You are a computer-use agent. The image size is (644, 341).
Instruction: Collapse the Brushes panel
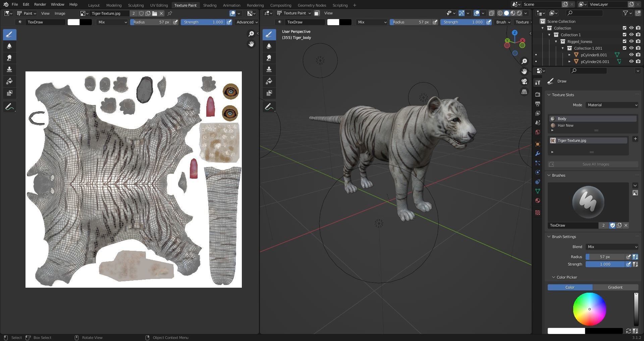pyautogui.click(x=549, y=175)
